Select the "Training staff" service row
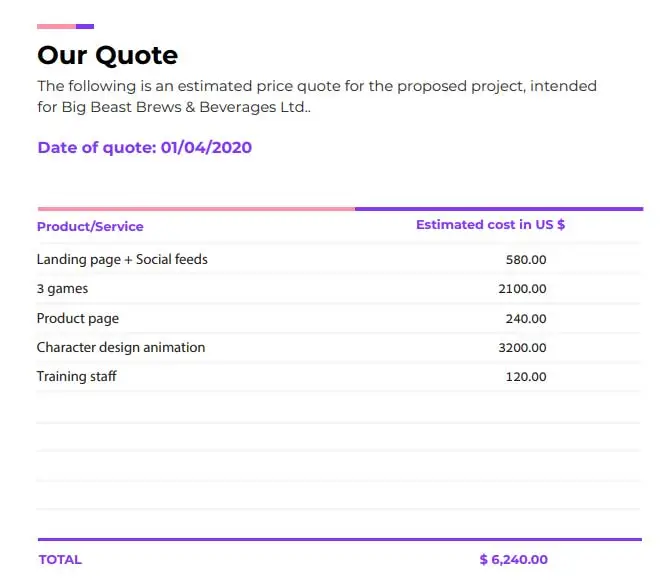The height and width of the screenshot is (586, 672). (x=77, y=376)
